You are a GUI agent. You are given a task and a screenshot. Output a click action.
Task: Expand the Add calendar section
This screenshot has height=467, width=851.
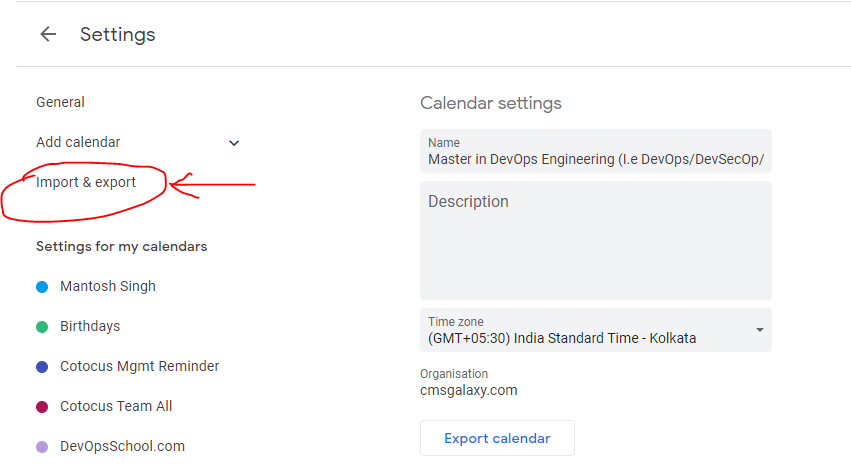78,142
